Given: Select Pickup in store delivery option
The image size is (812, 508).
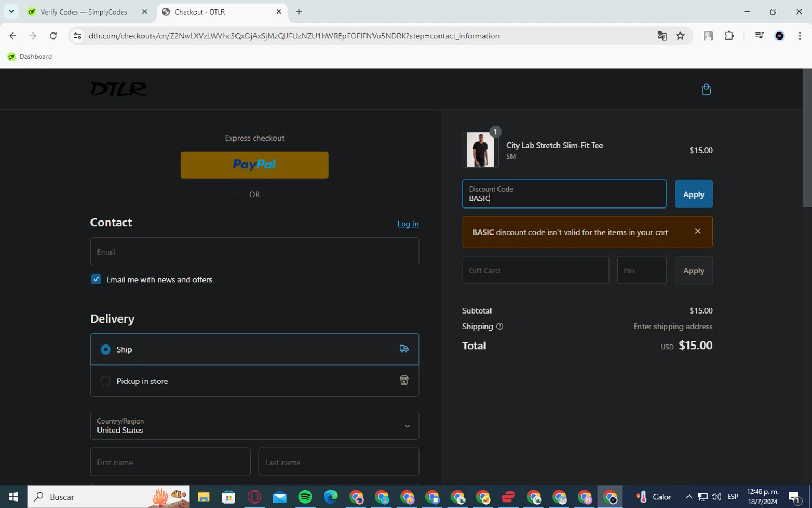Looking at the screenshot, I should (x=254, y=381).
